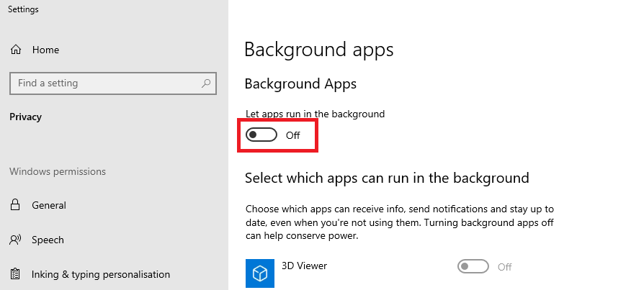Click the Inking & typing clipboard icon
Viewport: 644px width, 290px height.
[x=15, y=275]
